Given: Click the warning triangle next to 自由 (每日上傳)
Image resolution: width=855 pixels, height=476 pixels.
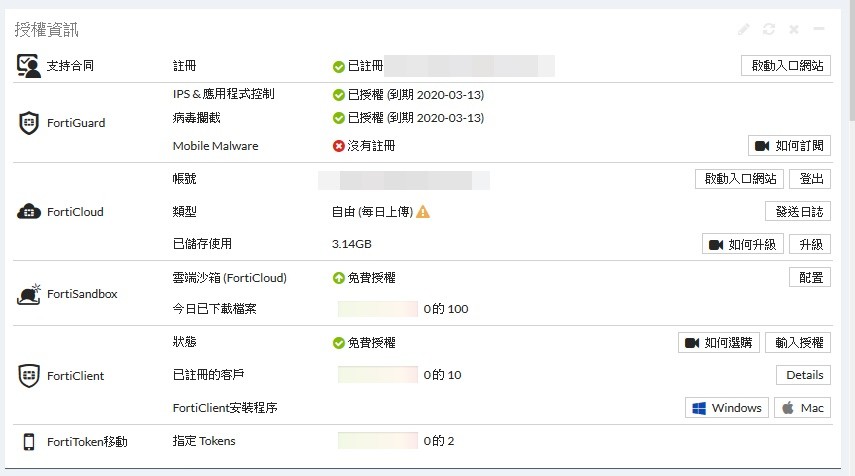Looking at the screenshot, I should click(x=423, y=212).
